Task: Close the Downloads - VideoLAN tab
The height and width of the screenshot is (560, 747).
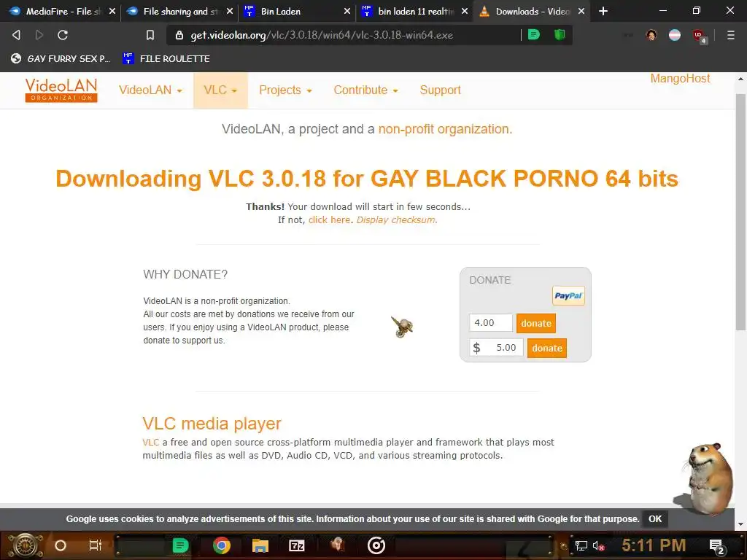Action: click(581, 11)
